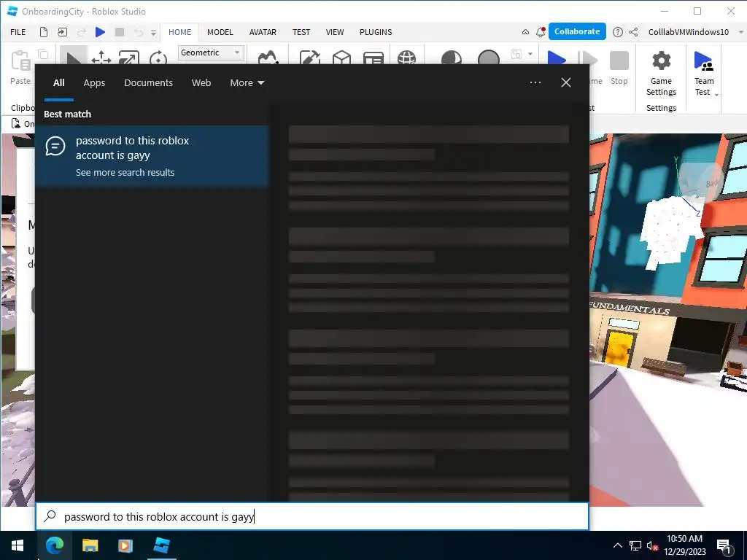Select the All search filter tab
Screen dimensions: 747x560
(58, 83)
